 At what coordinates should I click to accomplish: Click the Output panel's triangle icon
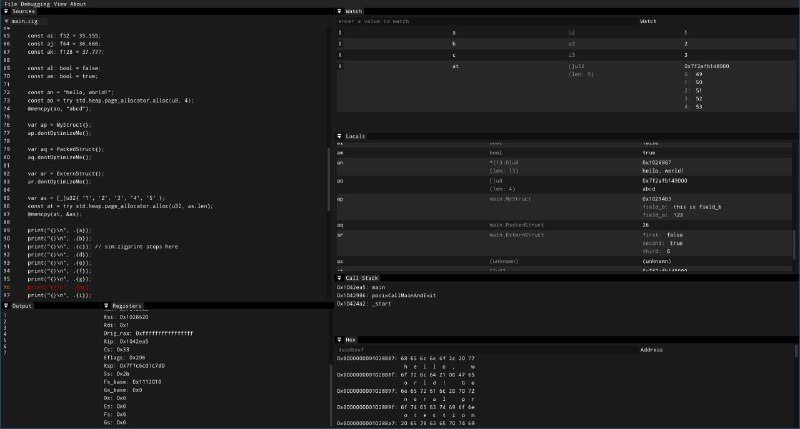pos(6,305)
